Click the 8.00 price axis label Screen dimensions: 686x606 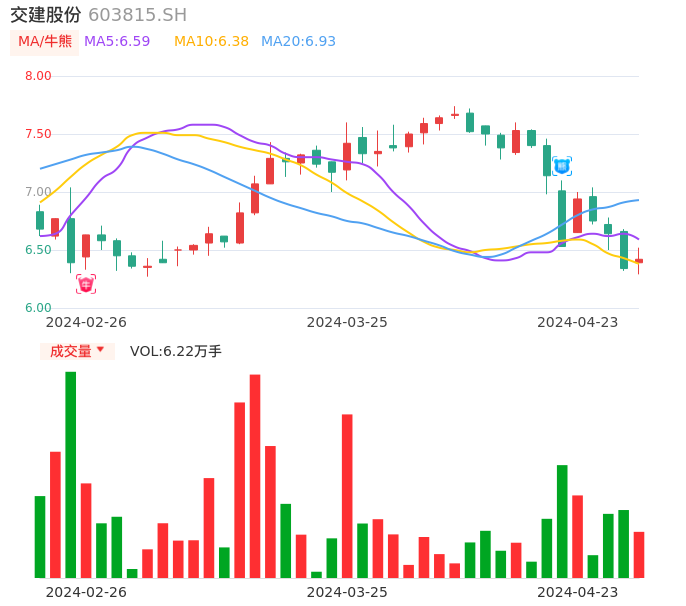(38, 76)
